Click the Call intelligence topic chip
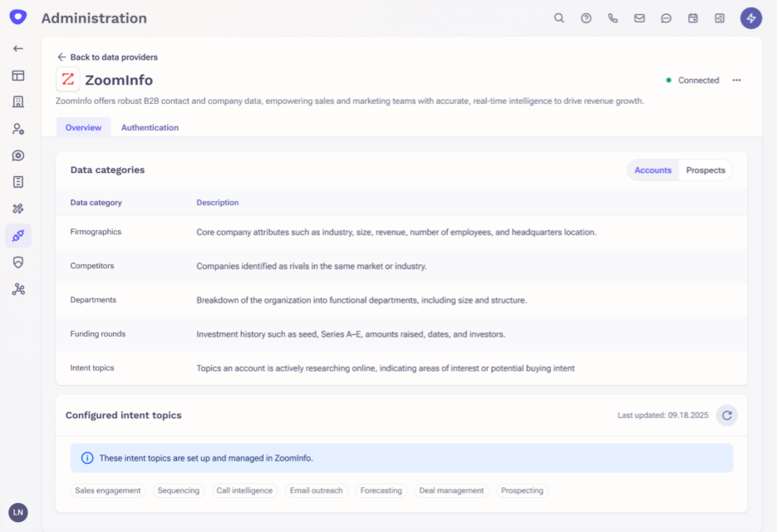The image size is (778, 532). (x=244, y=490)
